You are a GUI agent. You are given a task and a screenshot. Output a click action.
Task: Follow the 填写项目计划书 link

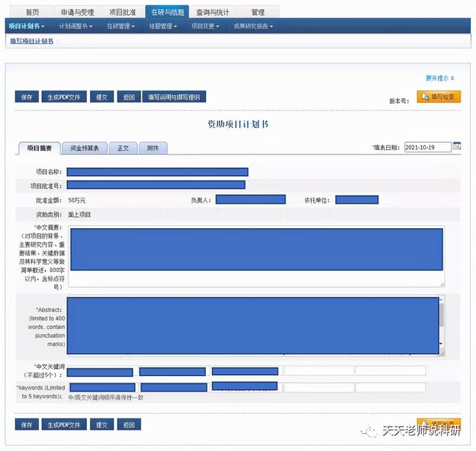31,41
